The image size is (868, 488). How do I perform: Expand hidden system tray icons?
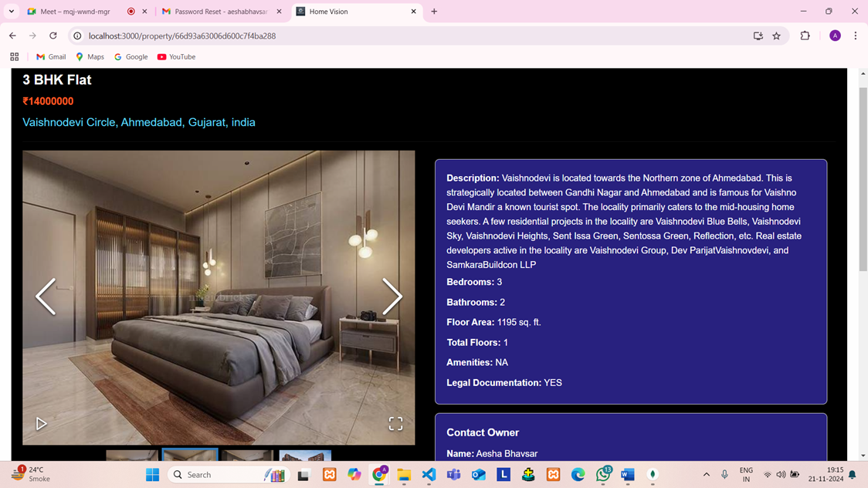[x=706, y=474]
